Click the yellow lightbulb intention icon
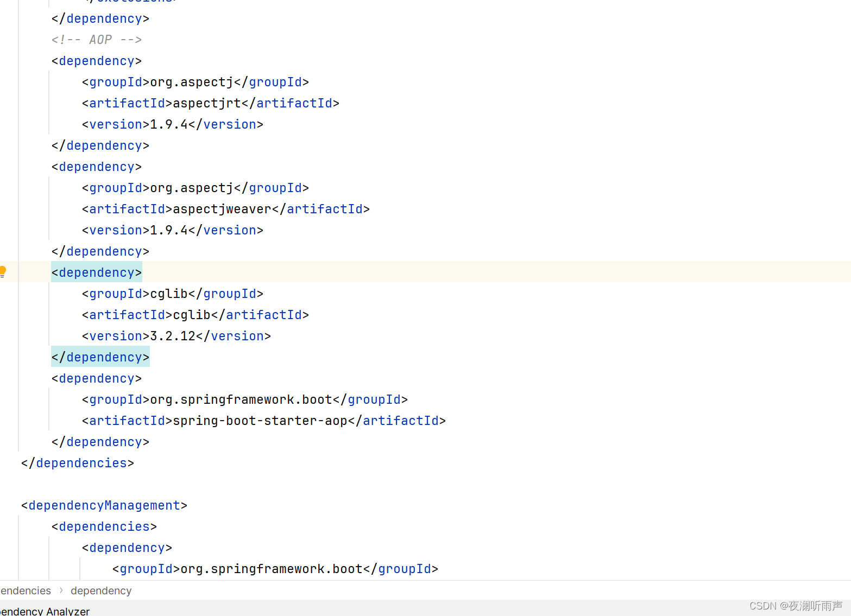 (3, 271)
